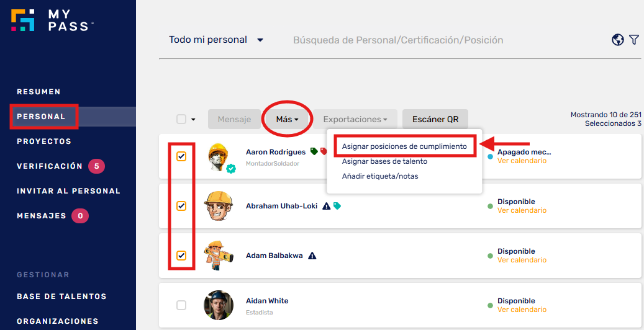Click the MyPass logo
Screen dimensions: 644x330
pos(52,20)
